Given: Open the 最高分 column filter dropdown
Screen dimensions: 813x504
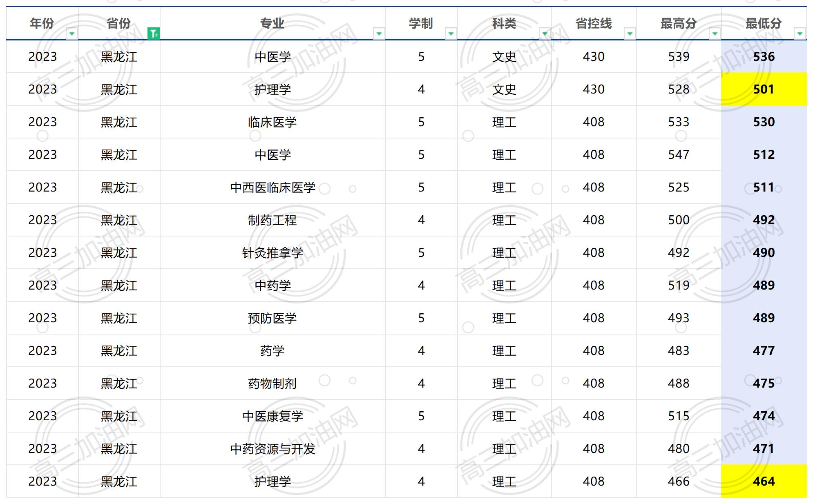Looking at the screenshot, I should click(715, 33).
